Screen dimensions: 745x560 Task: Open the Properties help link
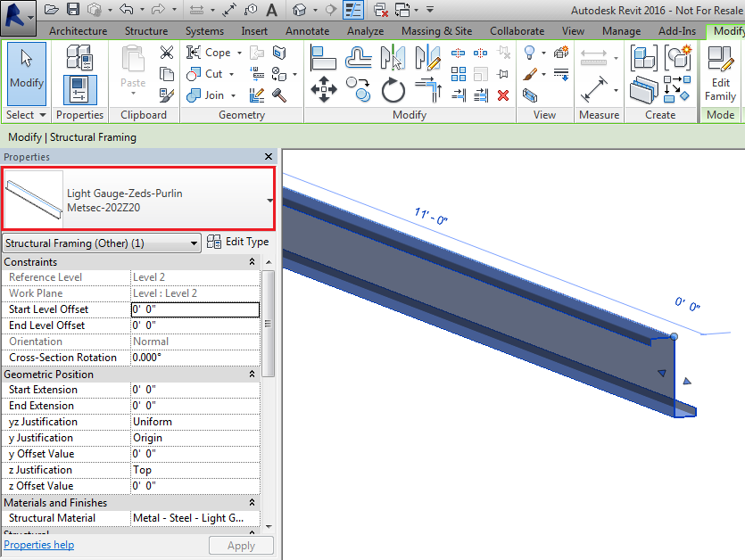[x=39, y=545]
